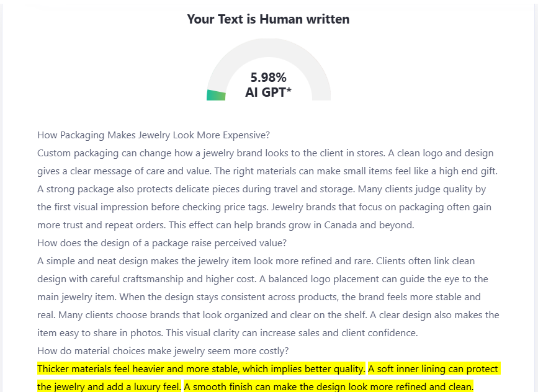Click the highlighted sentence "Thicker materials feel heavier"

201,369
